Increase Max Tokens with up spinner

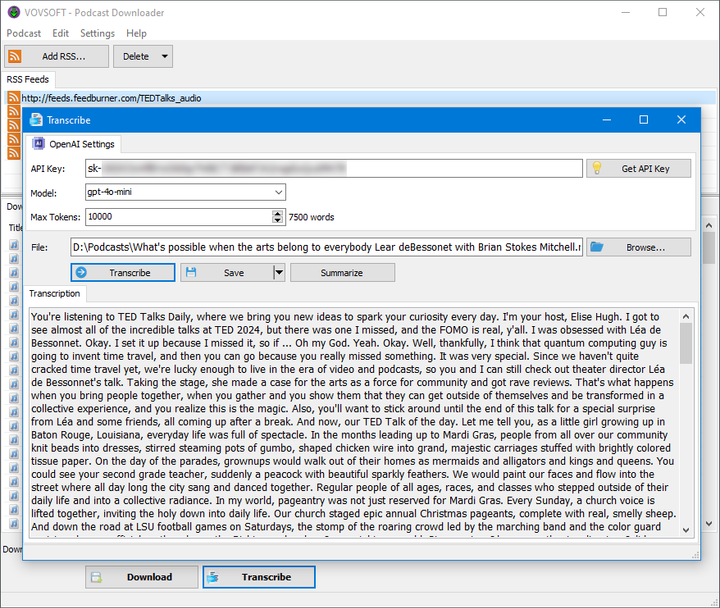pyautogui.click(x=277, y=214)
